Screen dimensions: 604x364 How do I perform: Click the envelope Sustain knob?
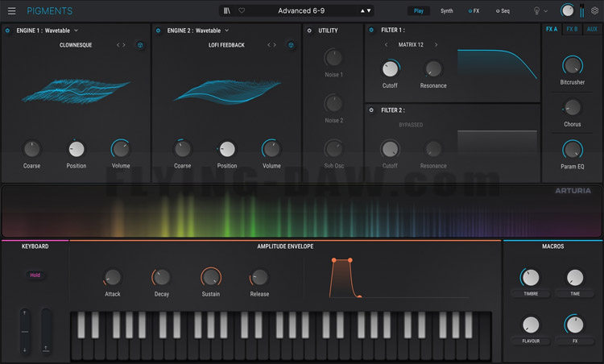click(211, 277)
